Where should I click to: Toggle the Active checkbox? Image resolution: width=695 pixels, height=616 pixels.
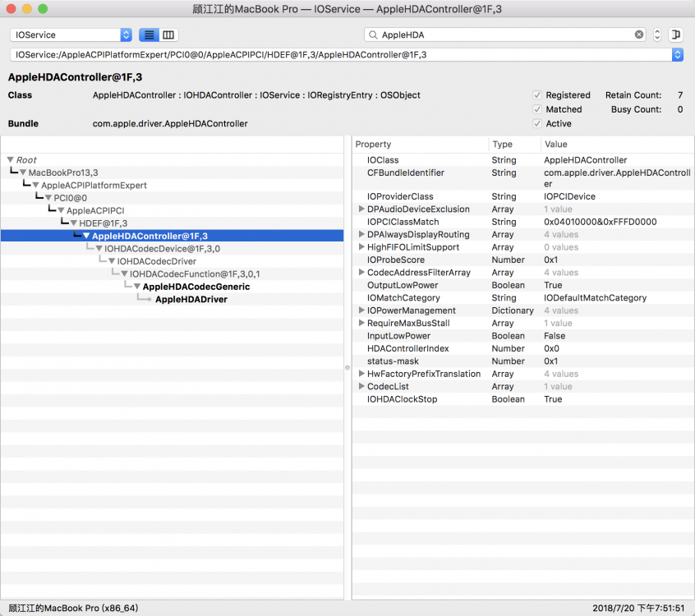(537, 123)
